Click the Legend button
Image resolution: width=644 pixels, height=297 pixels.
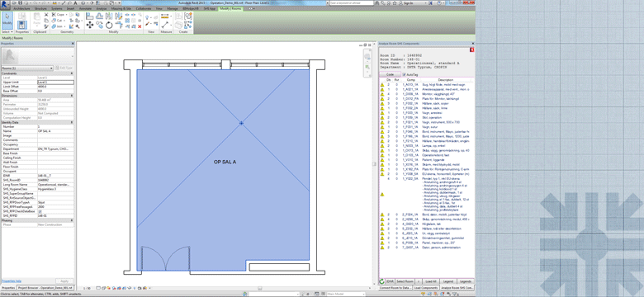(448, 281)
